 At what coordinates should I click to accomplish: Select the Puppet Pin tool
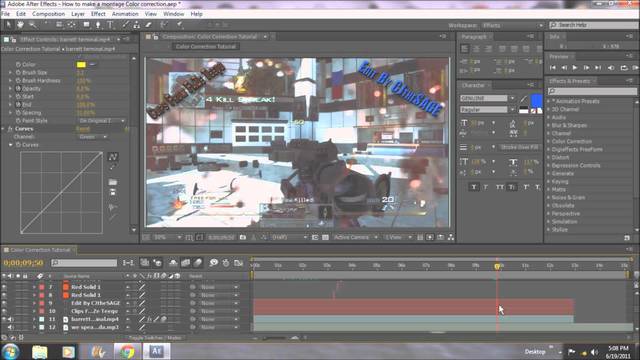click(180, 25)
